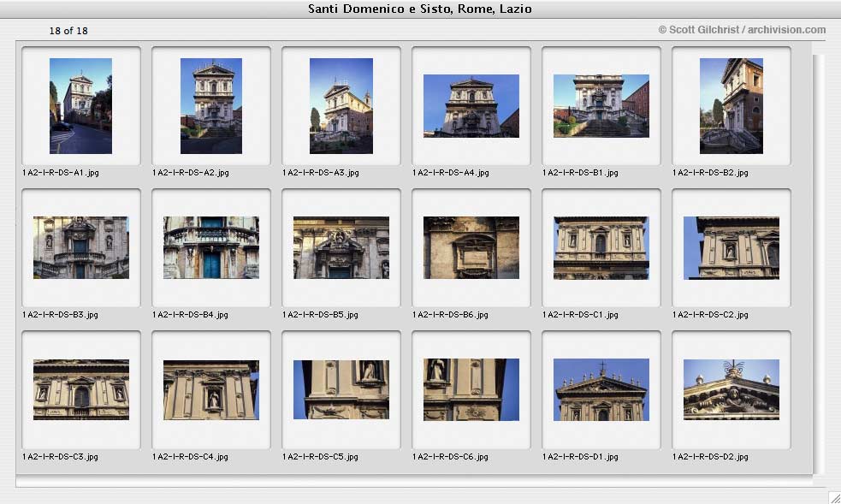Select the thumbnail for 1A2-I-R-DS-A2.jpg
The image size is (841, 504).
point(211,106)
